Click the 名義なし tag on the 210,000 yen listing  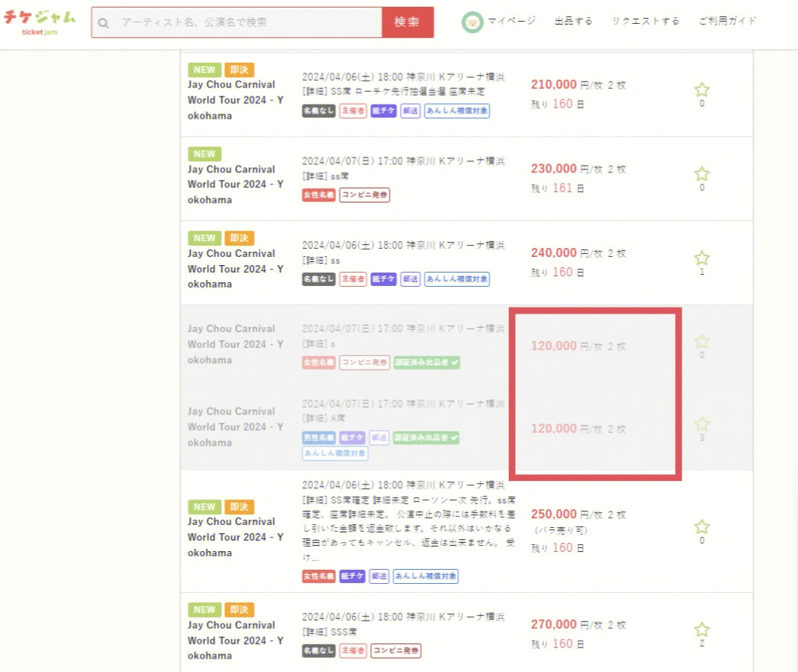(318, 111)
